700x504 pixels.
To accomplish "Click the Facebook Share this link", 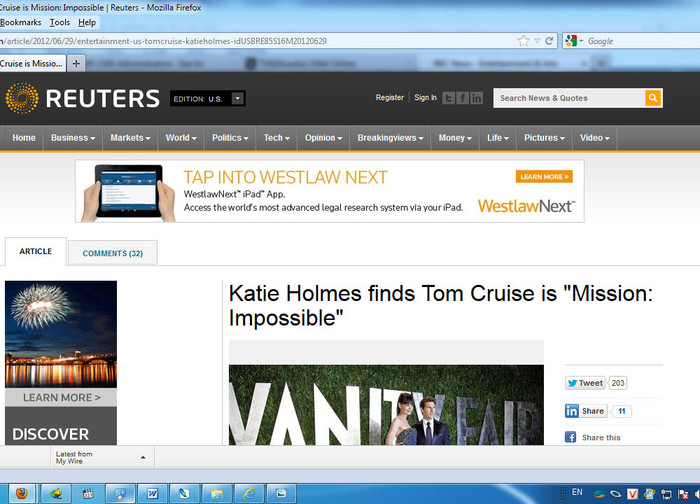I will coord(593,437).
